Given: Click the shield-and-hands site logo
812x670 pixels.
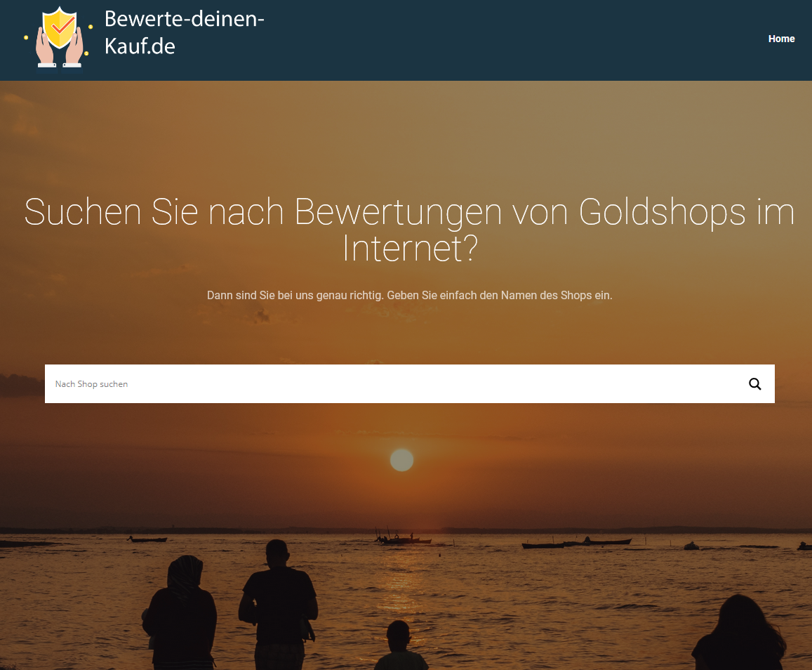Looking at the screenshot, I should (58, 37).
